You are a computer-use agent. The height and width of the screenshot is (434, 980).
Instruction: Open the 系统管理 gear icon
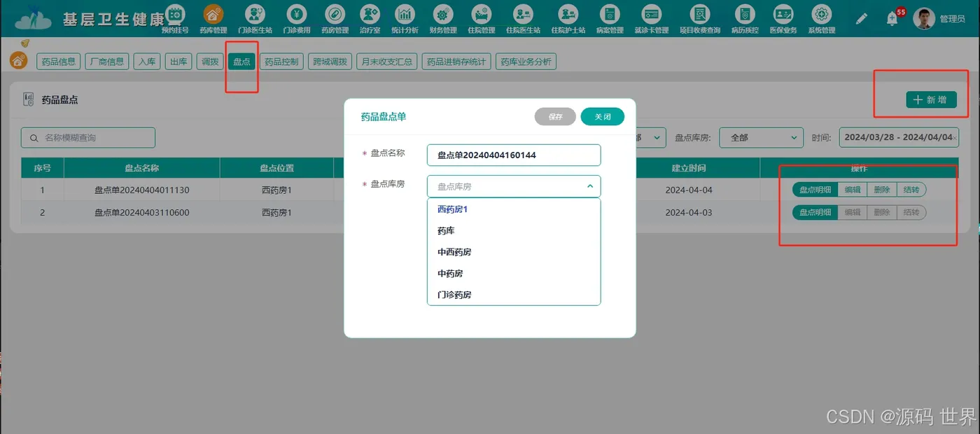click(821, 14)
